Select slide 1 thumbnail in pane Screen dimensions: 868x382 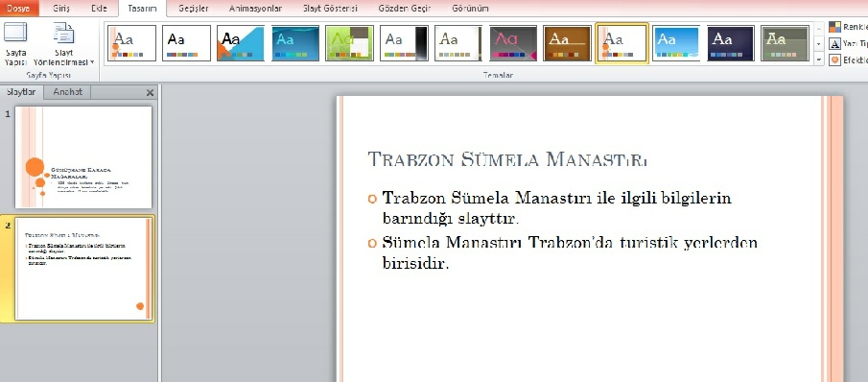coord(83,157)
